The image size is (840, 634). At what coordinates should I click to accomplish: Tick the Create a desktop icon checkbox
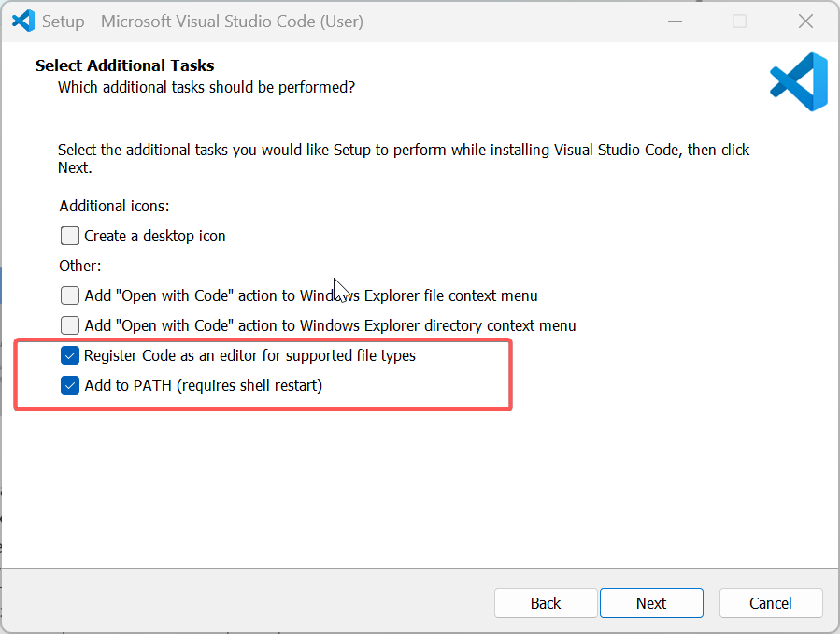coord(70,236)
